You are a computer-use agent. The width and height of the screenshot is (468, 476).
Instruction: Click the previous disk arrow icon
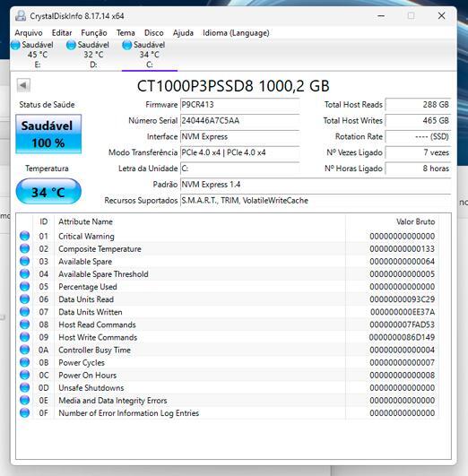[23, 85]
